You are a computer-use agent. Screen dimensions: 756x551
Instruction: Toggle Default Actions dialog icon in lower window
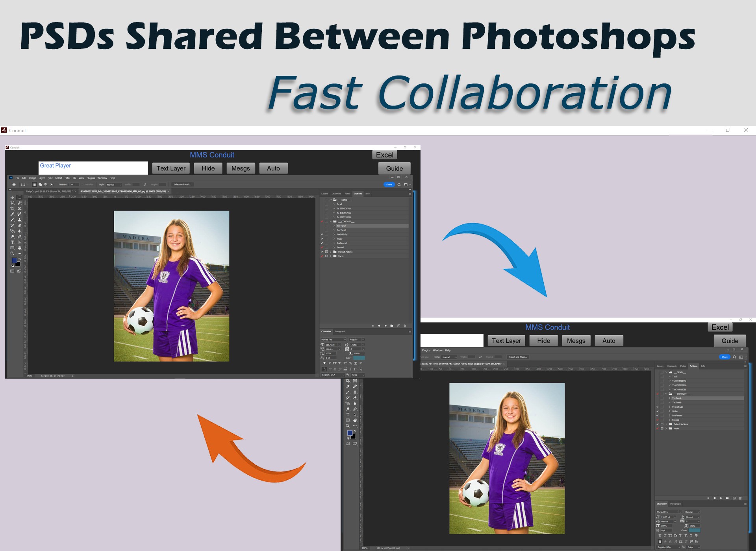click(x=662, y=424)
